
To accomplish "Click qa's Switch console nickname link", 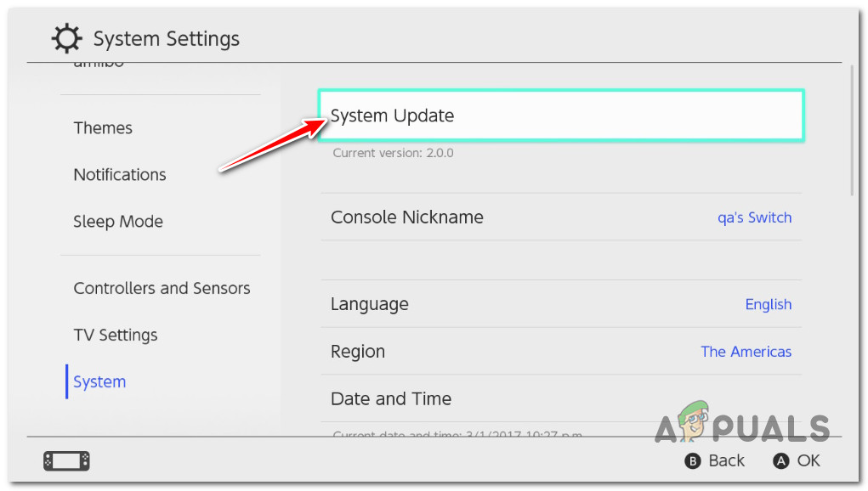I will tap(754, 217).
